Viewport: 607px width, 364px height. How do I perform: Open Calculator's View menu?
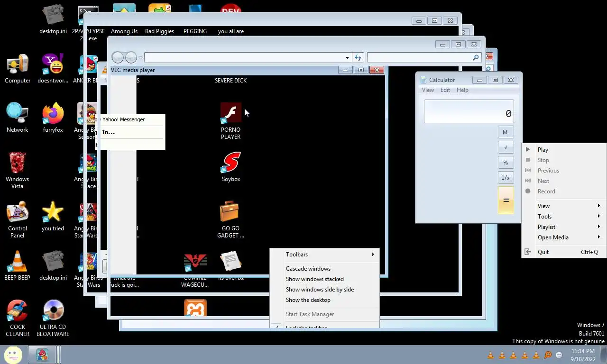(428, 90)
